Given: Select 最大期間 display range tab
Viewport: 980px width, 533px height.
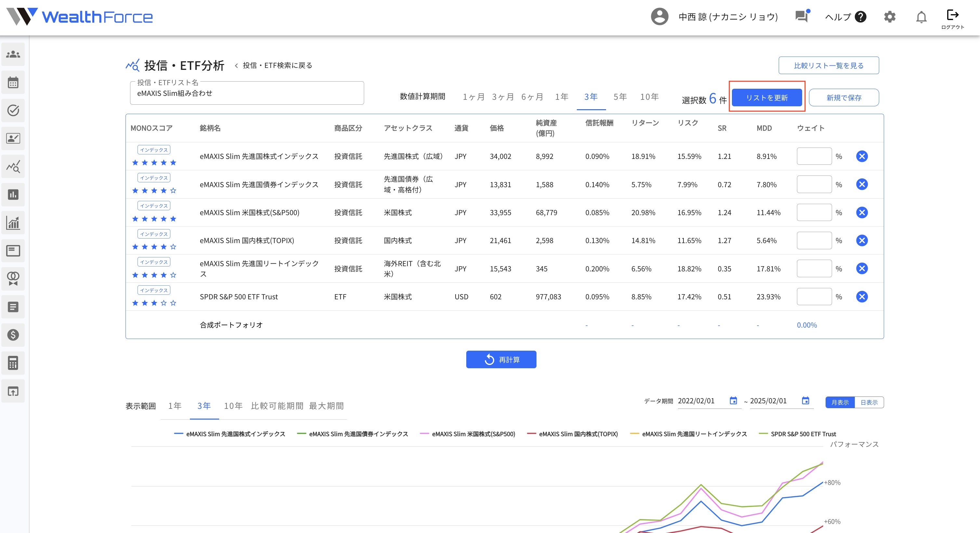Looking at the screenshot, I should [326, 406].
